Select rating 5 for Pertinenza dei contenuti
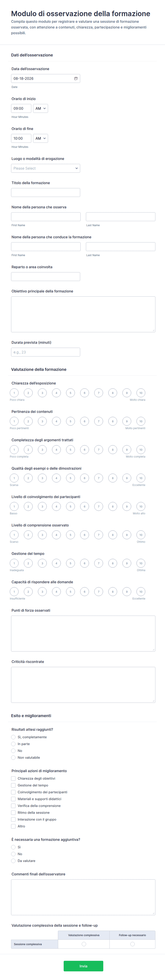Image resolution: width=165 pixels, height=980 pixels. pos(70,421)
